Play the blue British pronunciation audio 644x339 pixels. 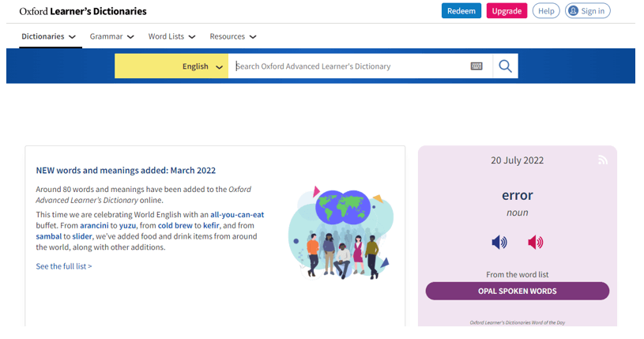pos(499,243)
